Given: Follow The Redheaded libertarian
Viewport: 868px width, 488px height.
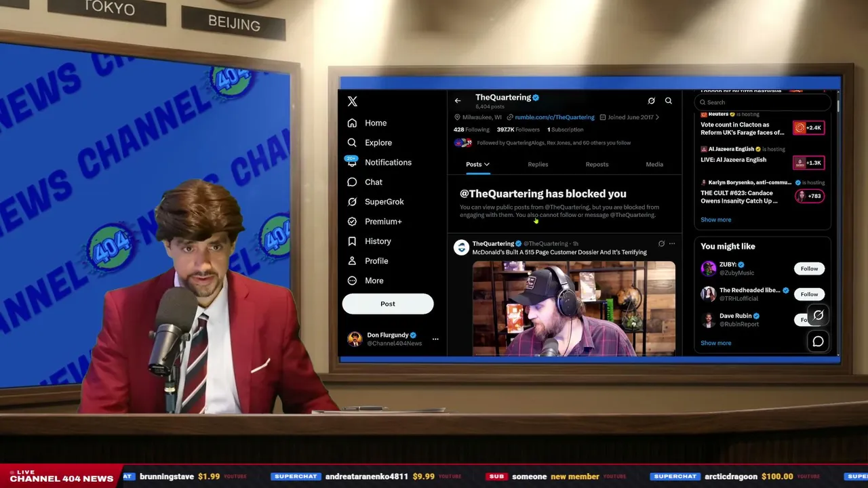Looking at the screenshot, I should click(x=809, y=294).
